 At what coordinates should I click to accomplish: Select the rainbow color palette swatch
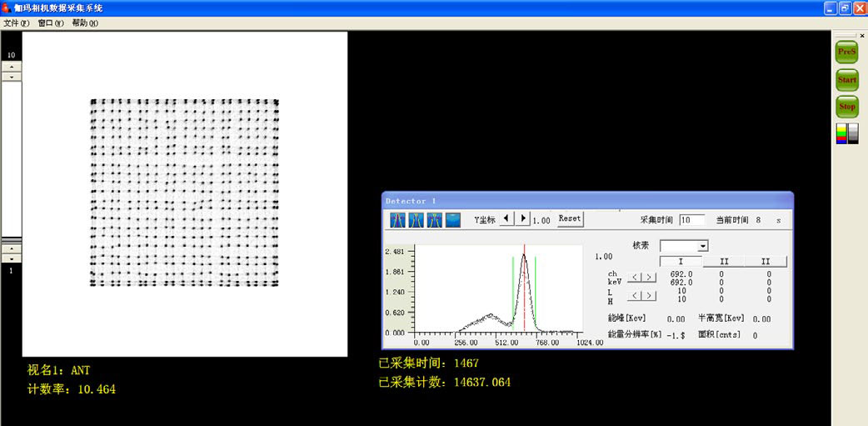[841, 133]
